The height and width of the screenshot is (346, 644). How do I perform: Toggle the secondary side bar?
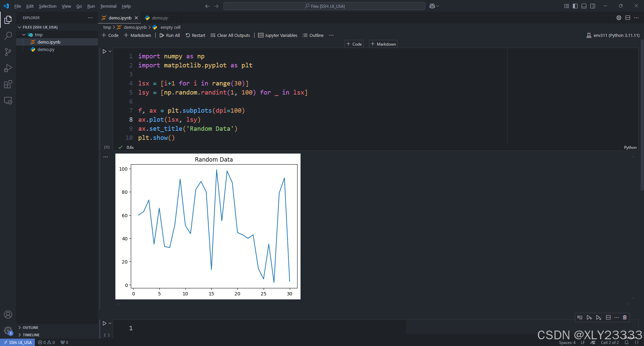tap(593, 6)
